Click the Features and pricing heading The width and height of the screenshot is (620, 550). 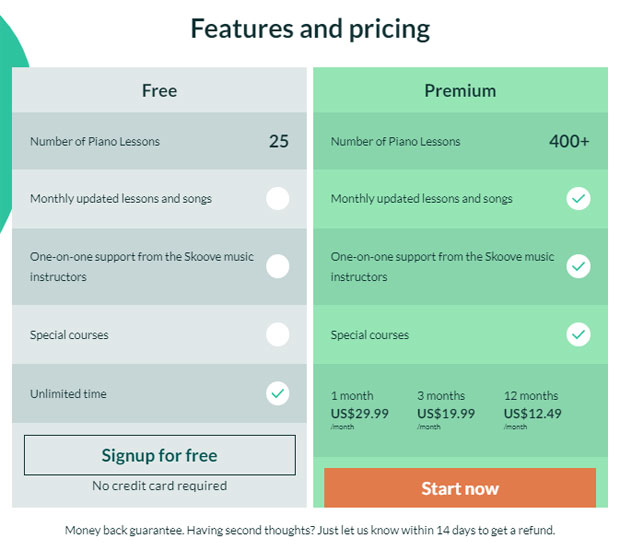pos(310,30)
